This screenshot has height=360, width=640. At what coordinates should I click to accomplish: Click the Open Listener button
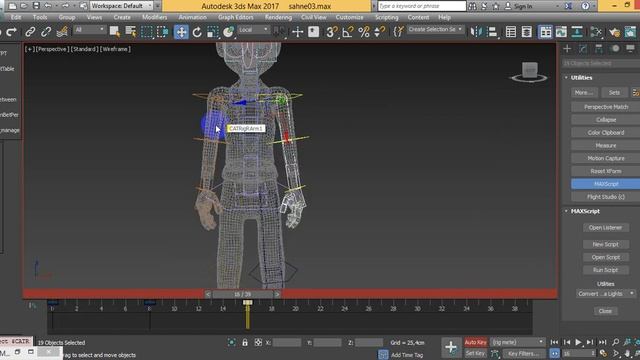click(x=605, y=228)
